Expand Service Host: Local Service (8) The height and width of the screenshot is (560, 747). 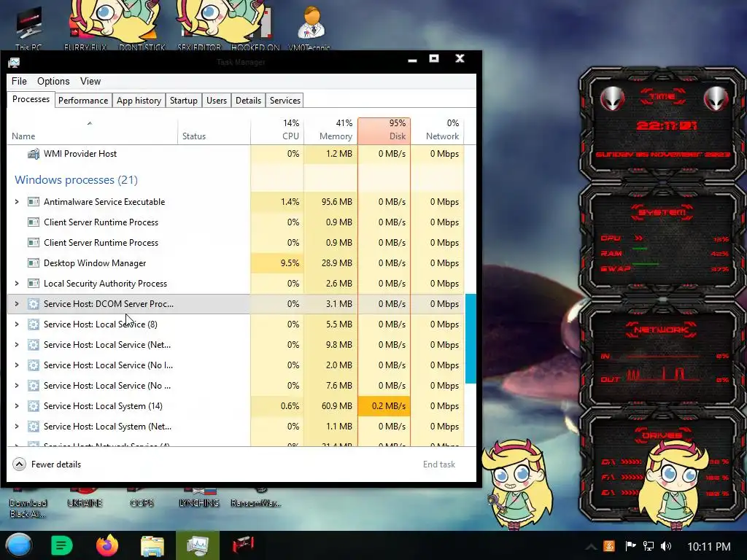pos(17,324)
